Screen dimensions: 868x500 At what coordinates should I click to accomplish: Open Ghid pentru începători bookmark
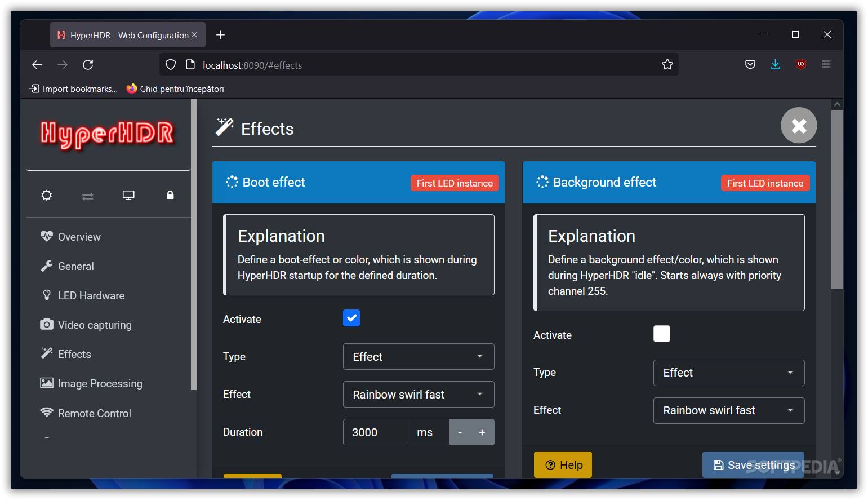coord(175,89)
